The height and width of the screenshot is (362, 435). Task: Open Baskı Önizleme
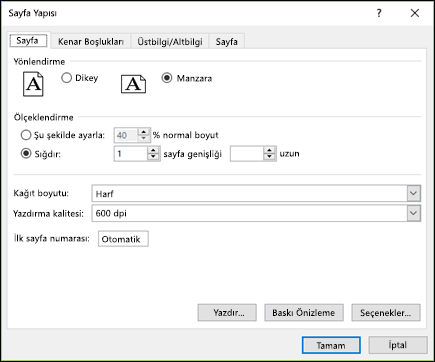pyautogui.click(x=304, y=313)
